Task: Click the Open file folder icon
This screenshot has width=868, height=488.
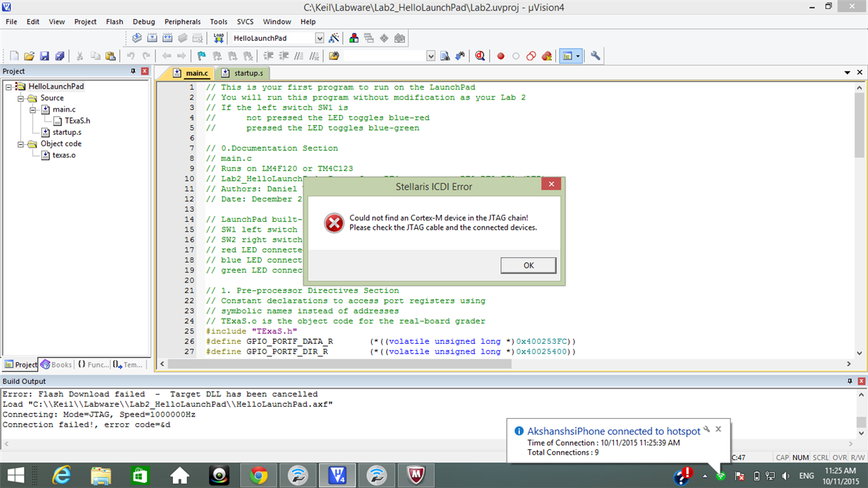Action: tap(29, 56)
